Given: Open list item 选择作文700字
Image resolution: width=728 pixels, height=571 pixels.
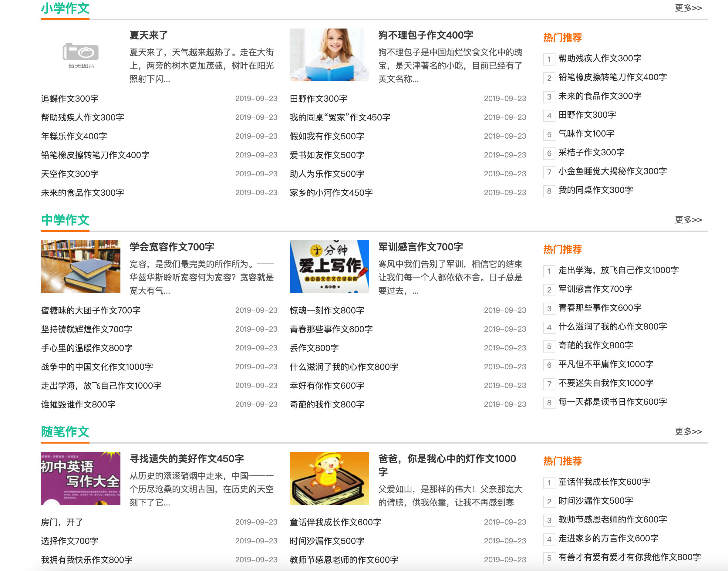Looking at the screenshot, I should (x=69, y=541).
